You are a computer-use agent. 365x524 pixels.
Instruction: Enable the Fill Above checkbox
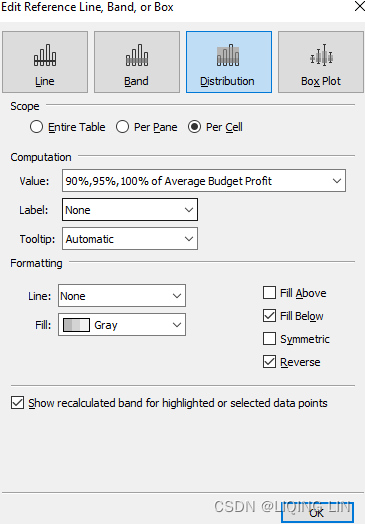(269, 293)
